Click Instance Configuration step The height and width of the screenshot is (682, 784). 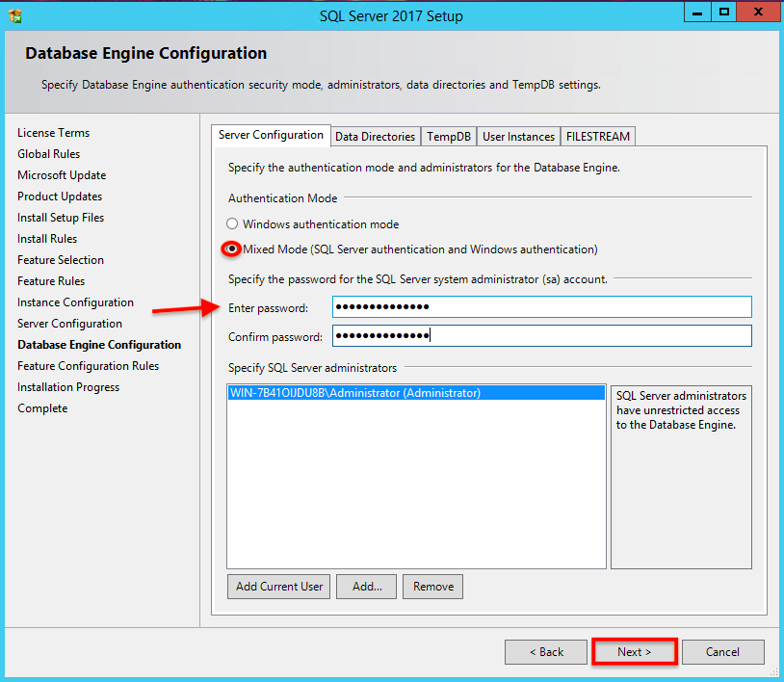tap(75, 302)
